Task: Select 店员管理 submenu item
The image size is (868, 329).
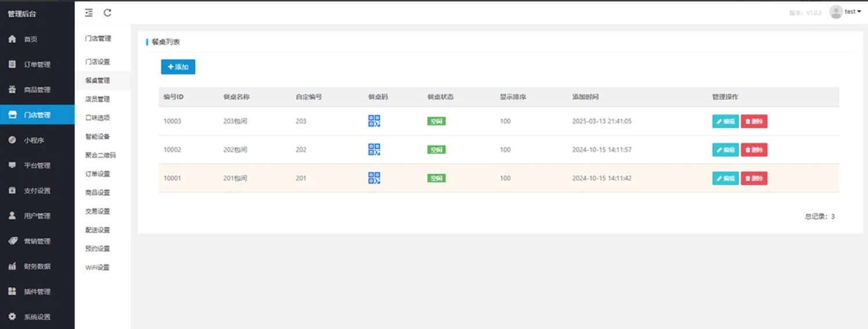Action: click(97, 99)
